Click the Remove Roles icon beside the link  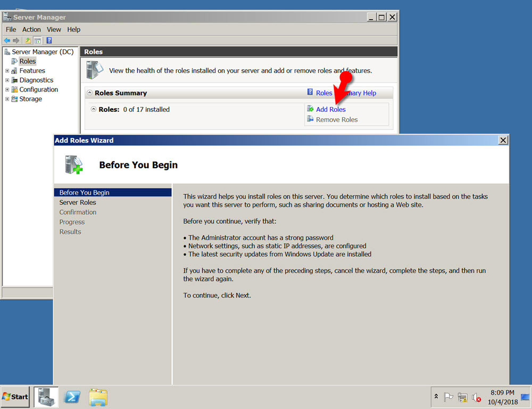click(310, 119)
